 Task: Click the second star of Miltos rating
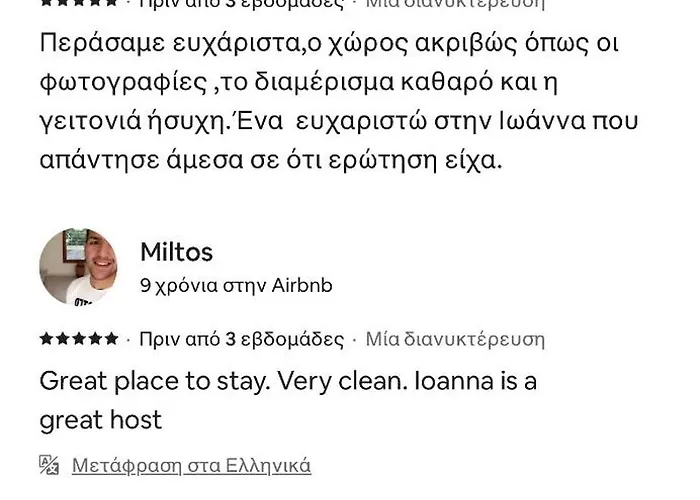(62, 339)
